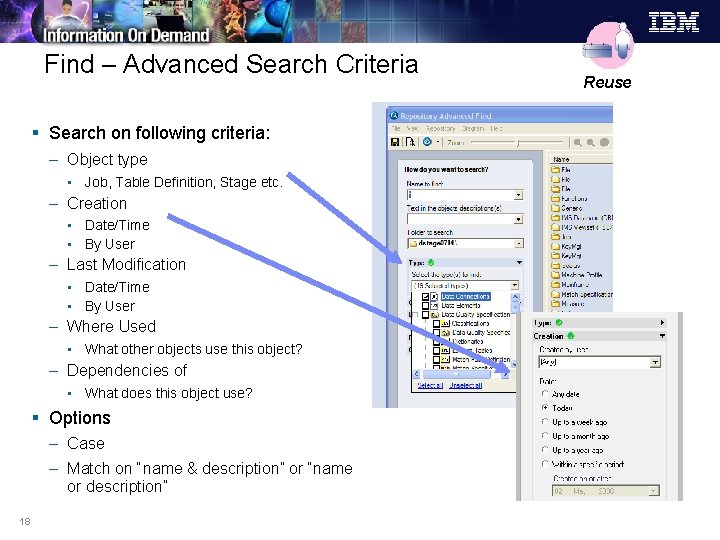Click the round blue toolbar icon
This screenshot has height=540, width=720.
(x=427, y=142)
